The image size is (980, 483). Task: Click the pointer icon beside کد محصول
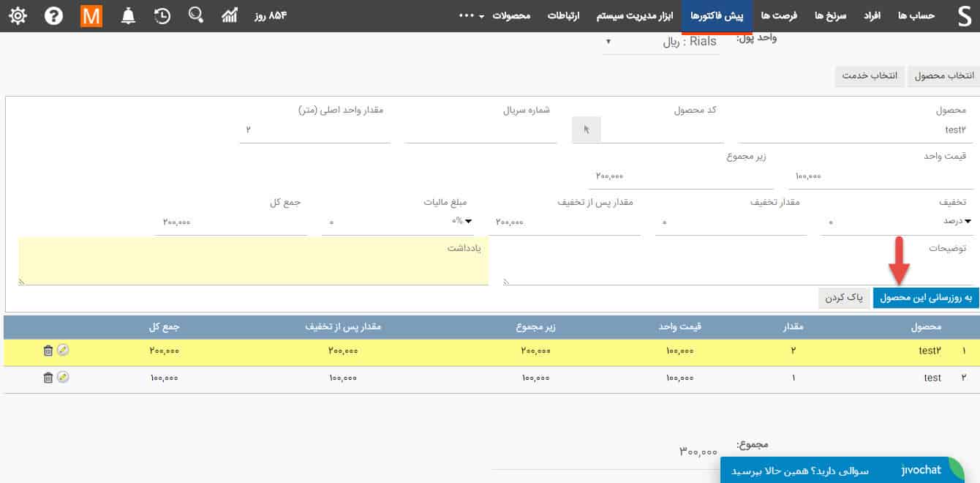[586, 130]
